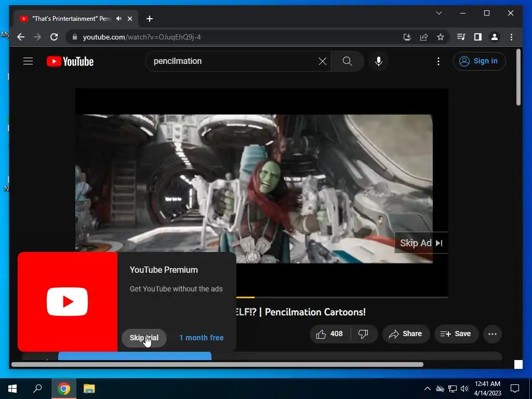
Task: Open a new Chrome tab
Action: pyautogui.click(x=150, y=19)
